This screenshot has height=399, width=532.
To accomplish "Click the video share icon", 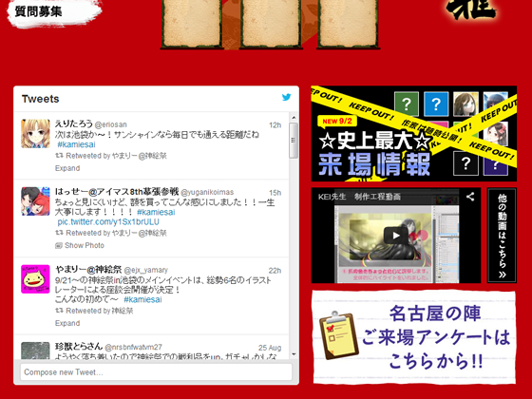I will pos(470,197).
